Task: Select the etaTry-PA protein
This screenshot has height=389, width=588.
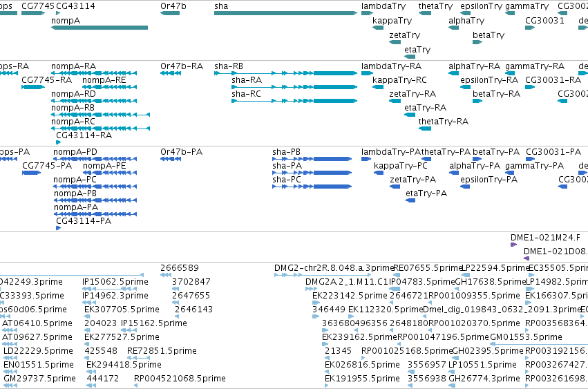Action: (x=410, y=200)
